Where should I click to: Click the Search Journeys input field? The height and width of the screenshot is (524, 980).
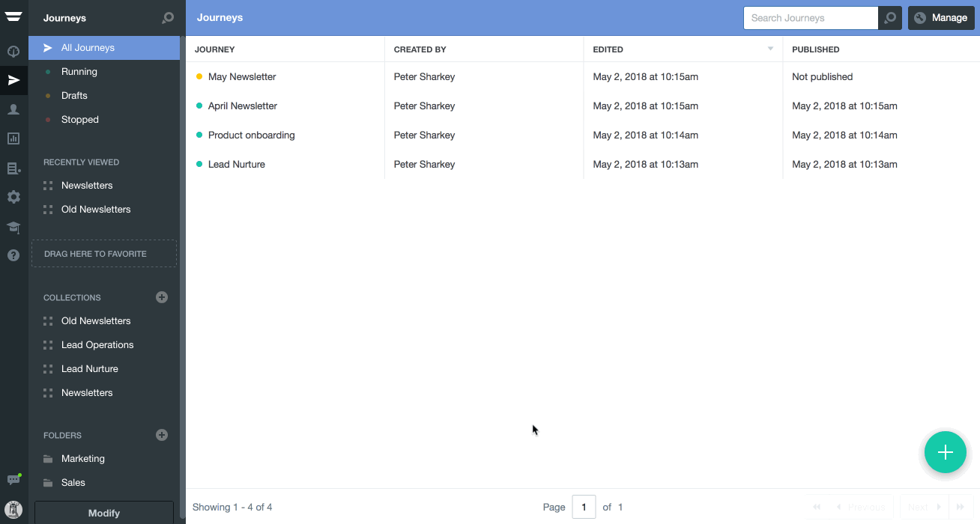(x=809, y=17)
